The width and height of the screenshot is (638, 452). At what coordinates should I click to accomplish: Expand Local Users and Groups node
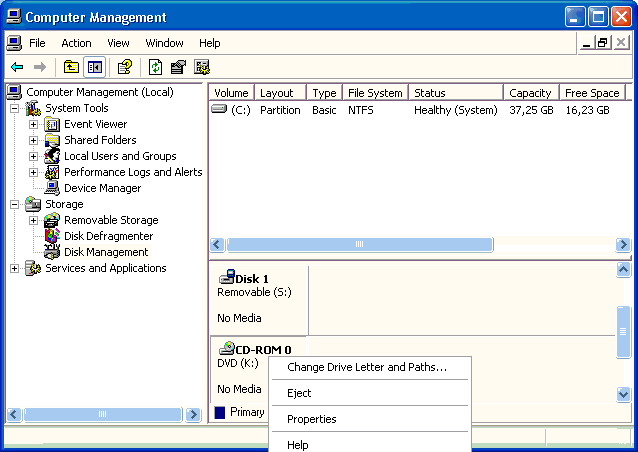(34, 157)
